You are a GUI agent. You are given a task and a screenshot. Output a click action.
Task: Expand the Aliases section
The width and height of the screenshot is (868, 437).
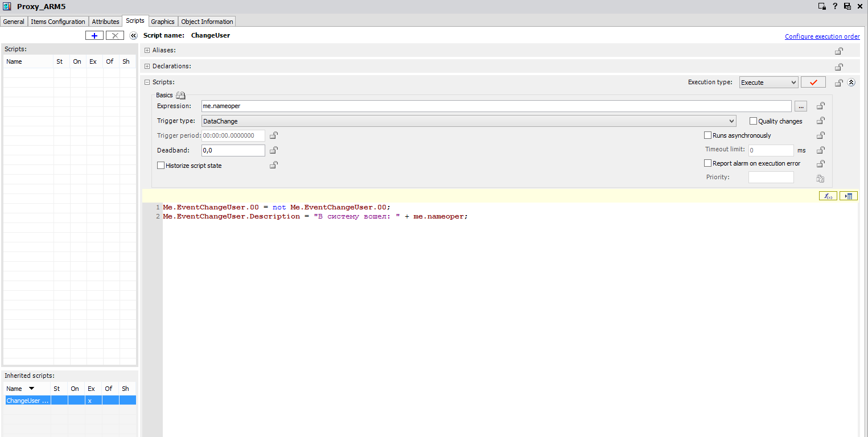[x=147, y=51]
